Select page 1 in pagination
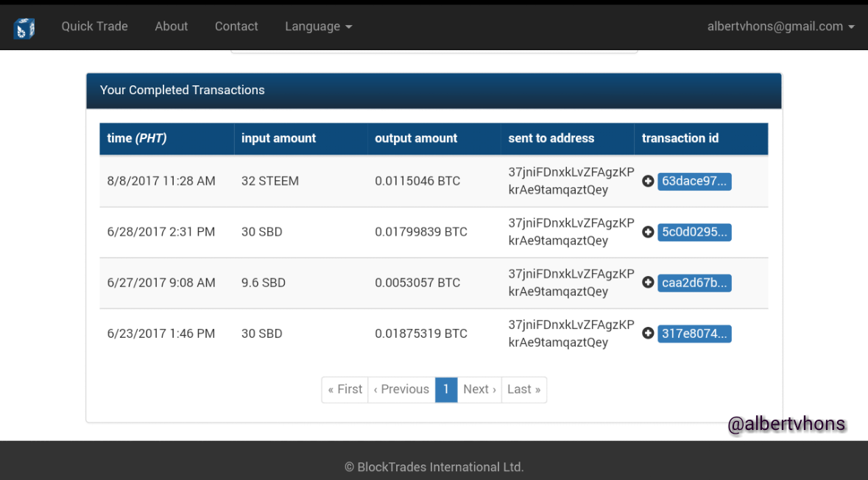Image resolution: width=868 pixels, height=480 pixels. 446,389
